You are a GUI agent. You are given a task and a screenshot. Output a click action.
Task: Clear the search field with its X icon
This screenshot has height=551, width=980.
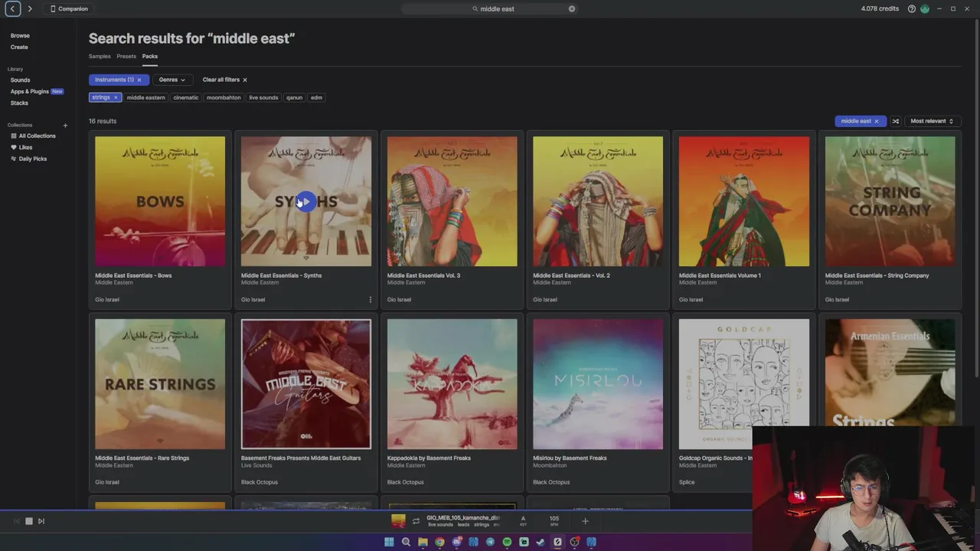[x=572, y=8]
